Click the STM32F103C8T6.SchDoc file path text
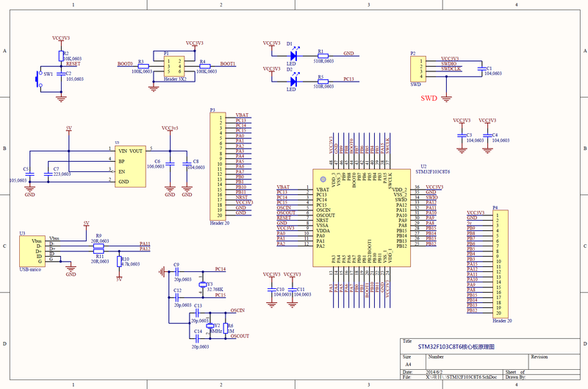The width and height of the screenshot is (588, 389). pyautogui.click(x=462, y=376)
